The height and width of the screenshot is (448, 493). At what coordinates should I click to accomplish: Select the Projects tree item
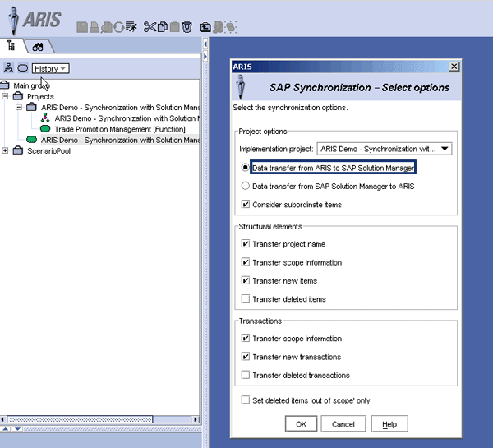40,96
